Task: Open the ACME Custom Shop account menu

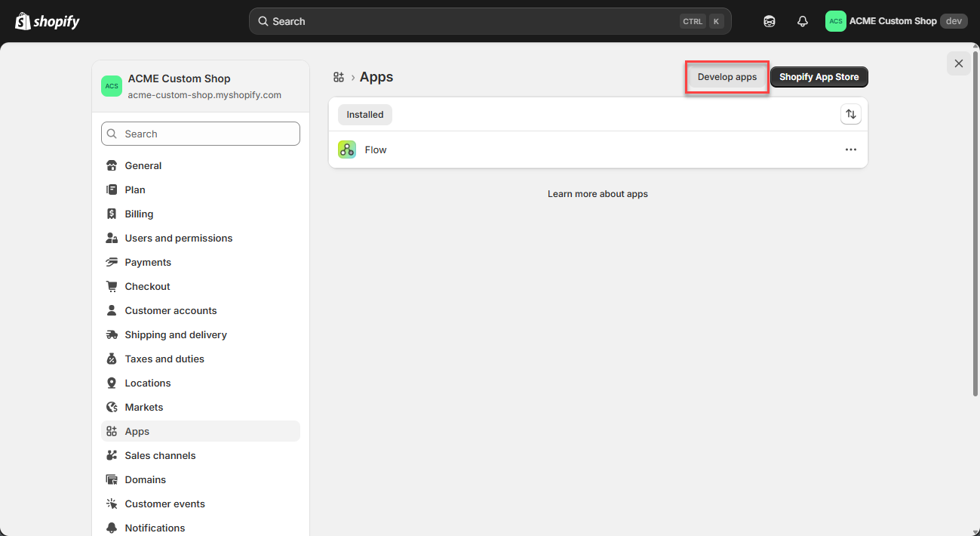Action: pyautogui.click(x=896, y=21)
